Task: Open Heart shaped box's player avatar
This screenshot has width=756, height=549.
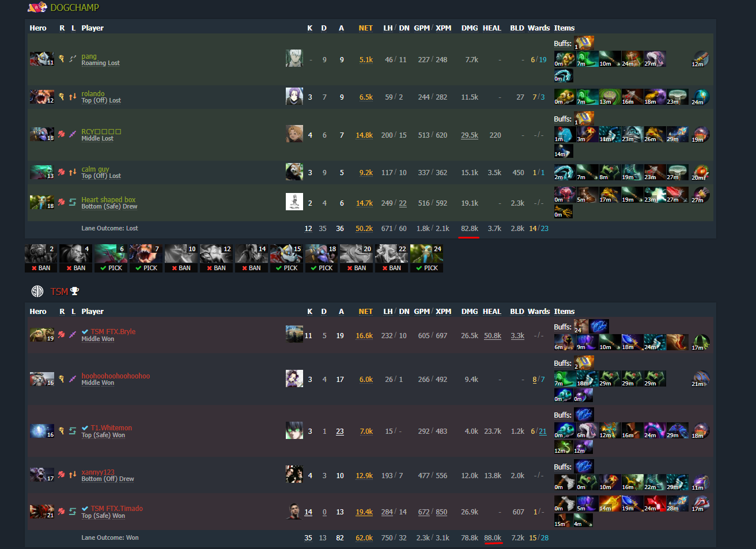Action: (294, 202)
